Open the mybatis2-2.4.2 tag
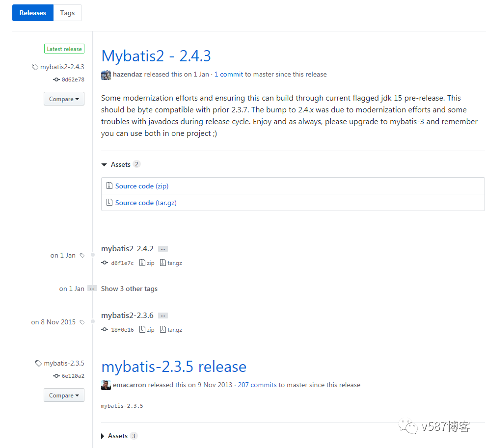The width and height of the screenshot is (486, 448). tap(127, 248)
